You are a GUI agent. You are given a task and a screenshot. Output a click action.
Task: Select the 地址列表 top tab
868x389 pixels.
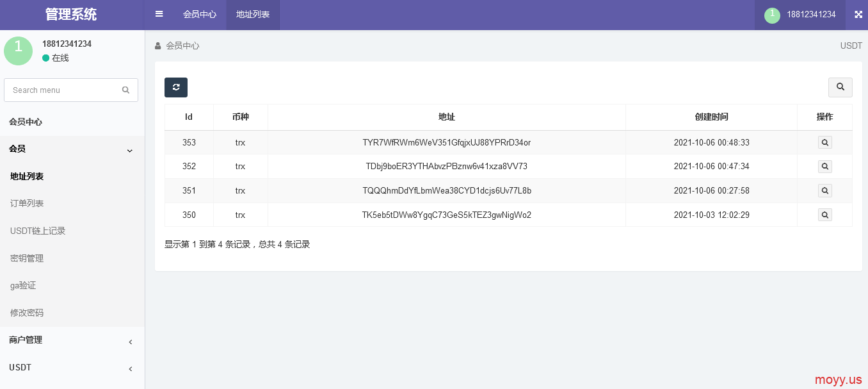pos(253,15)
